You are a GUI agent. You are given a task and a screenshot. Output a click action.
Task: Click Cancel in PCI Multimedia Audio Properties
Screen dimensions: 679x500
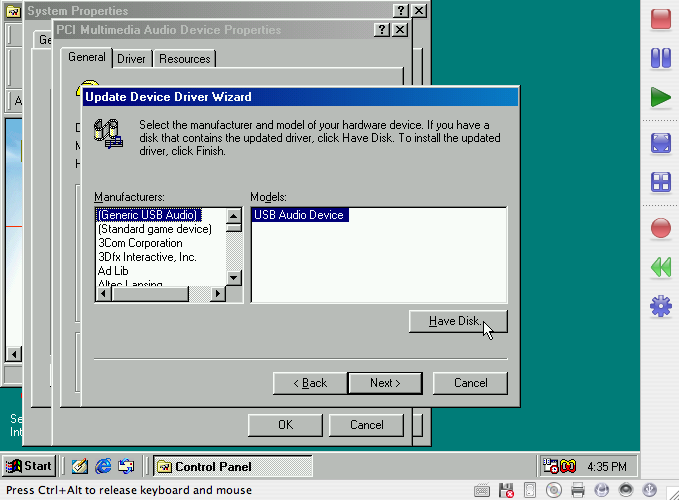click(366, 425)
